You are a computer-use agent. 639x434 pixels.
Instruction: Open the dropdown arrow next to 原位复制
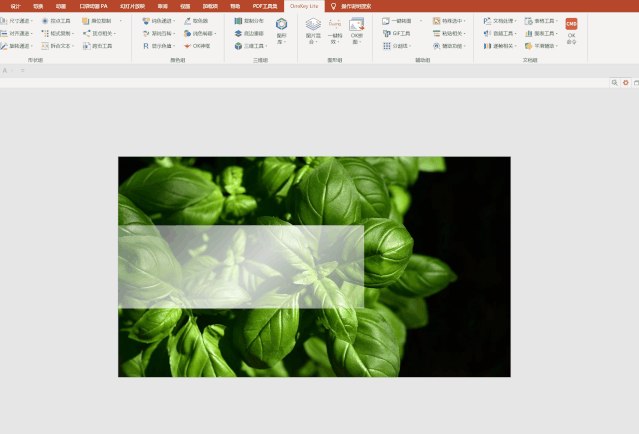(x=121, y=21)
